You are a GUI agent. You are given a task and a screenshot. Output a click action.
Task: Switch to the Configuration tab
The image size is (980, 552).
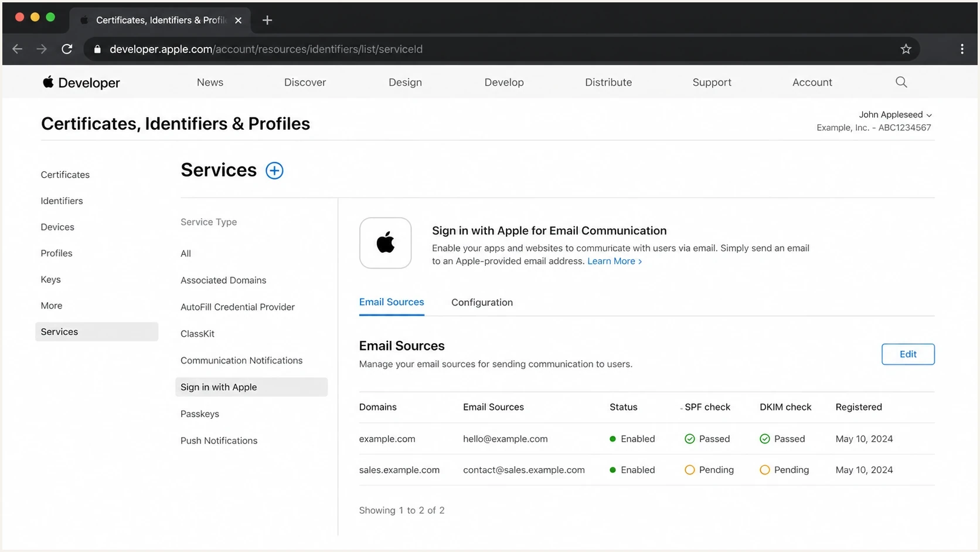[x=482, y=303]
